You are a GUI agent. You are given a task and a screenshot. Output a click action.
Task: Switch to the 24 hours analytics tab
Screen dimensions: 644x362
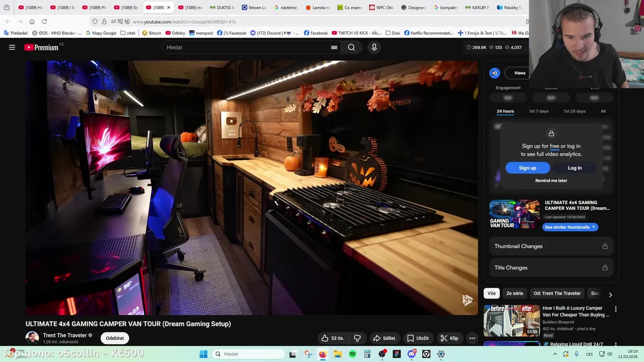click(x=505, y=111)
